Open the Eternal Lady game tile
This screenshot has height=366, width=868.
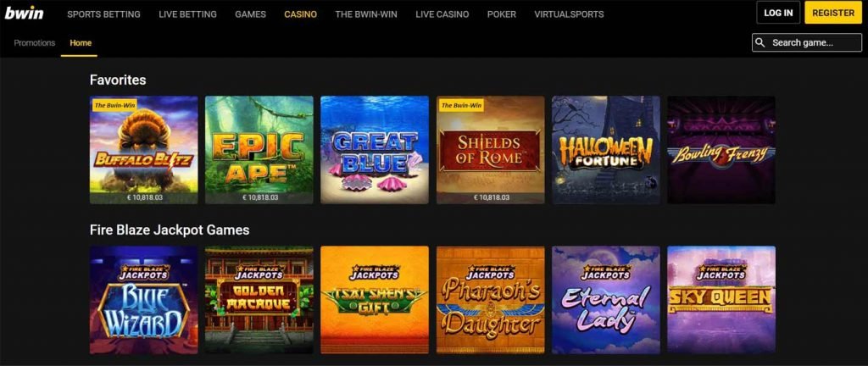(605, 300)
